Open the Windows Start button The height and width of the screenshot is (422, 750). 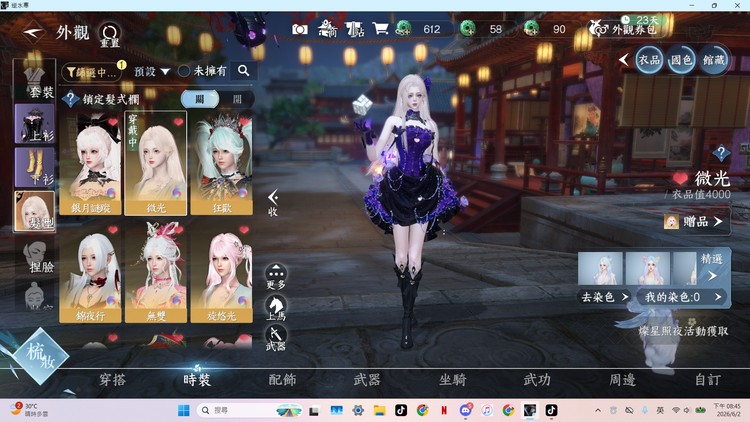pyautogui.click(x=184, y=410)
